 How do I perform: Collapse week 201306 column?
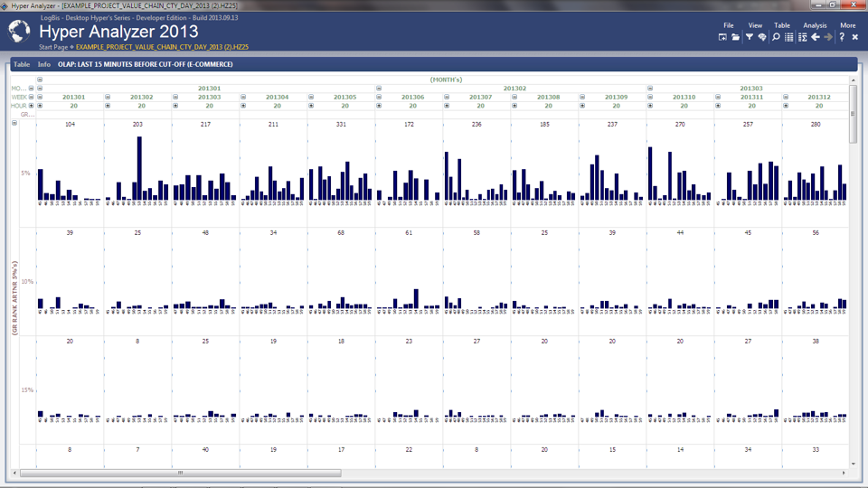click(x=379, y=97)
